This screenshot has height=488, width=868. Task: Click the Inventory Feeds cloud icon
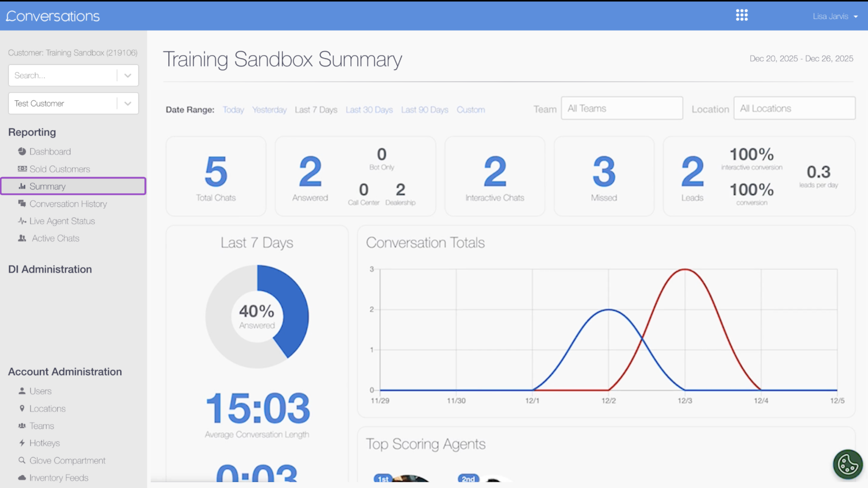pos(22,477)
